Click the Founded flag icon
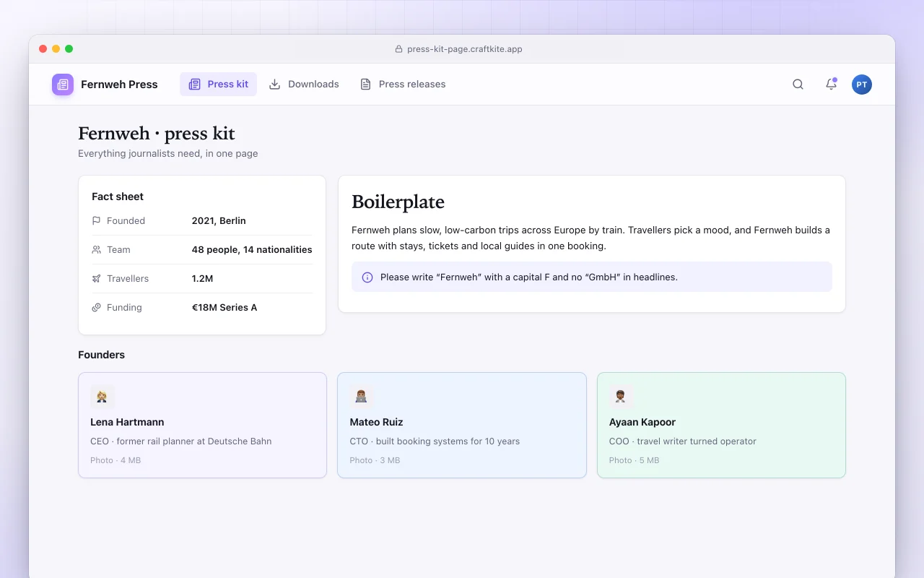924x578 pixels. (x=97, y=221)
